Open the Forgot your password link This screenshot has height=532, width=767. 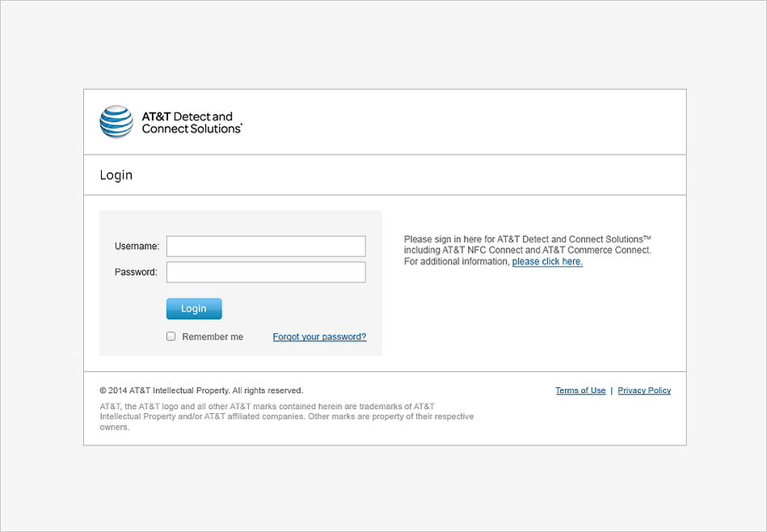tap(319, 336)
